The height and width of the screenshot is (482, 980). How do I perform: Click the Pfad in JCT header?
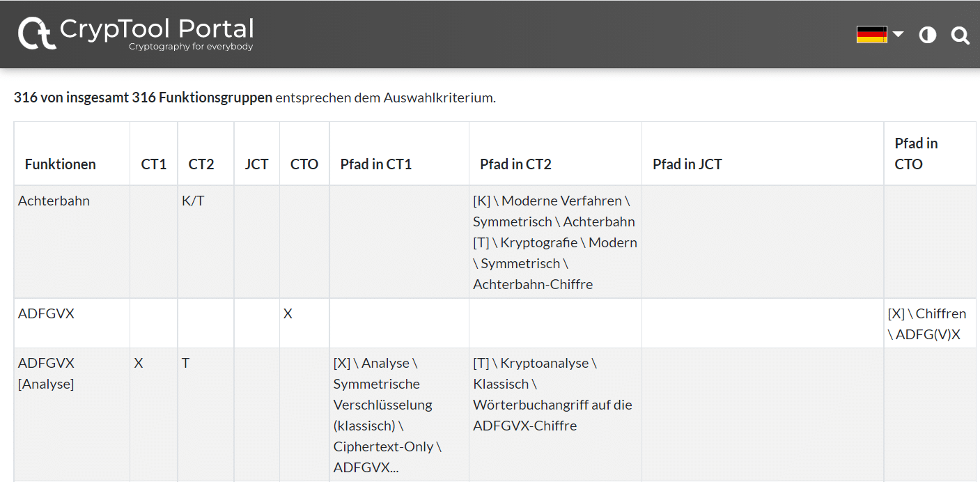click(x=687, y=164)
